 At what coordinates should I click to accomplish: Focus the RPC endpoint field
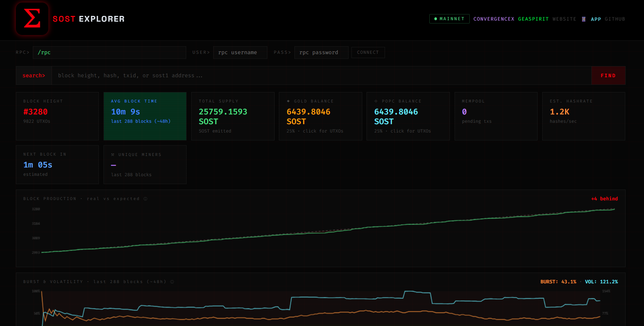(x=109, y=52)
